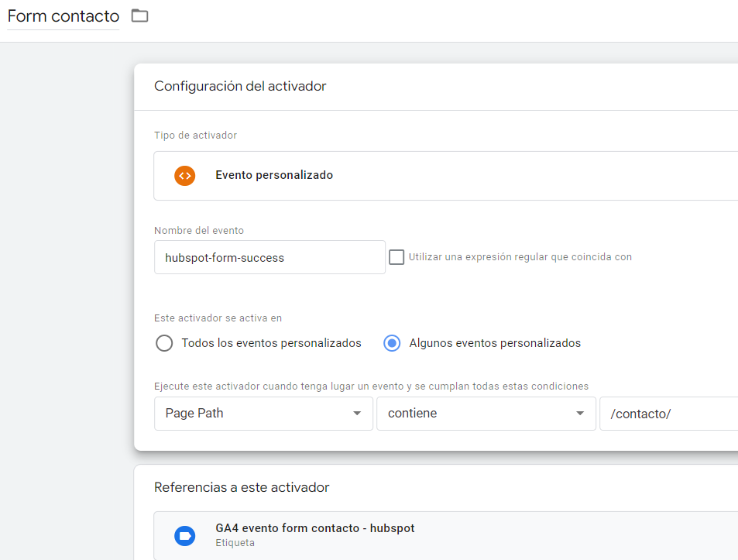Image resolution: width=738 pixels, height=560 pixels.
Task: Click the Etiqueta label under GA4 tag
Action: tap(235, 543)
